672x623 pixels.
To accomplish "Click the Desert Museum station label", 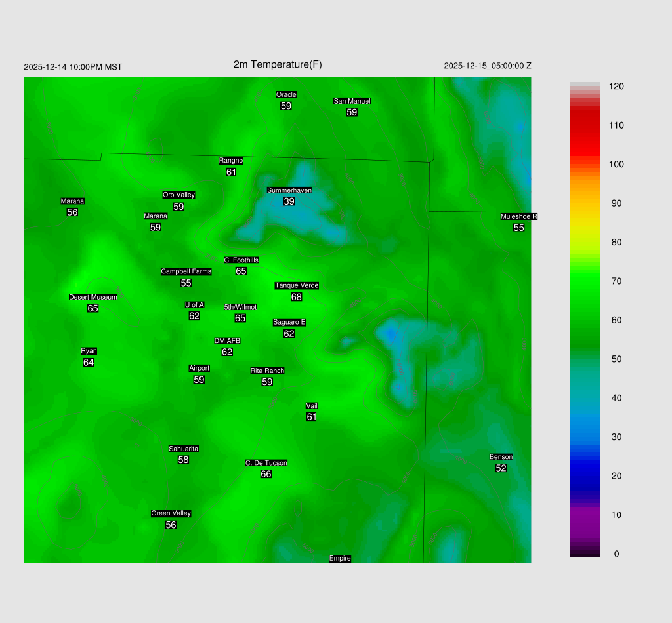I will coord(93,297).
